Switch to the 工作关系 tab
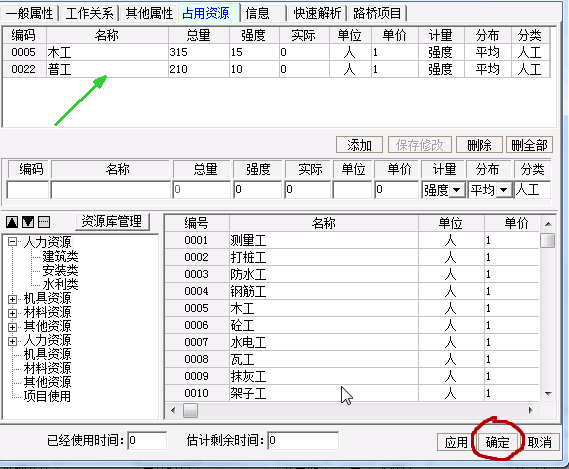This screenshot has width=569, height=469. click(x=90, y=13)
